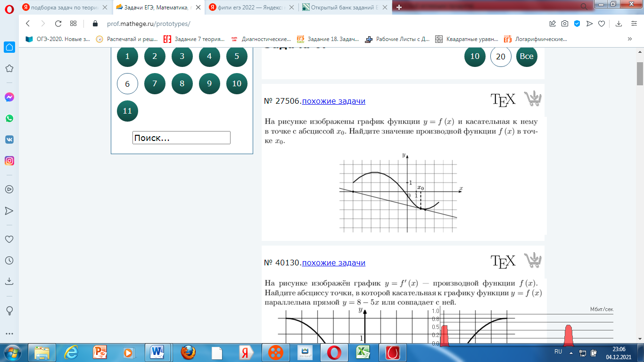Open the ad blocker shield icon
The image size is (644, 362).
[577, 24]
